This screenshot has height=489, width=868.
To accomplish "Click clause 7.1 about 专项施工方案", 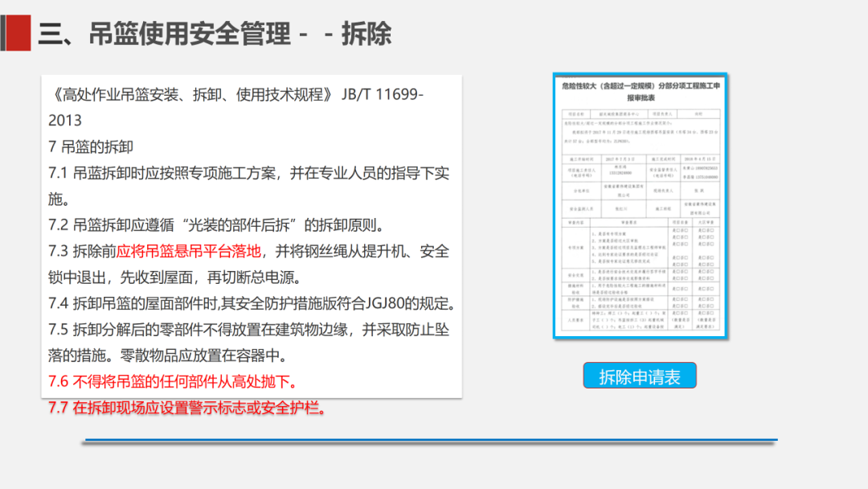I will (x=249, y=172).
